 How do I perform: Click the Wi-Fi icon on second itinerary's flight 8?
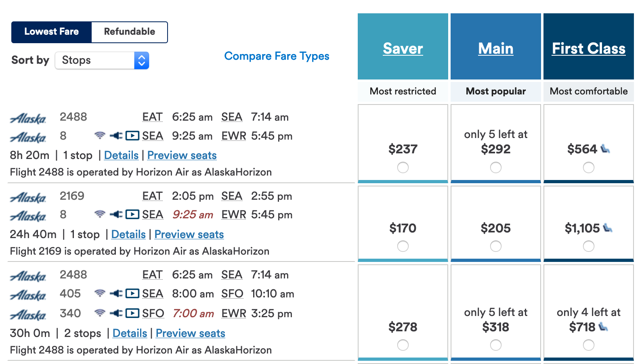click(x=100, y=214)
